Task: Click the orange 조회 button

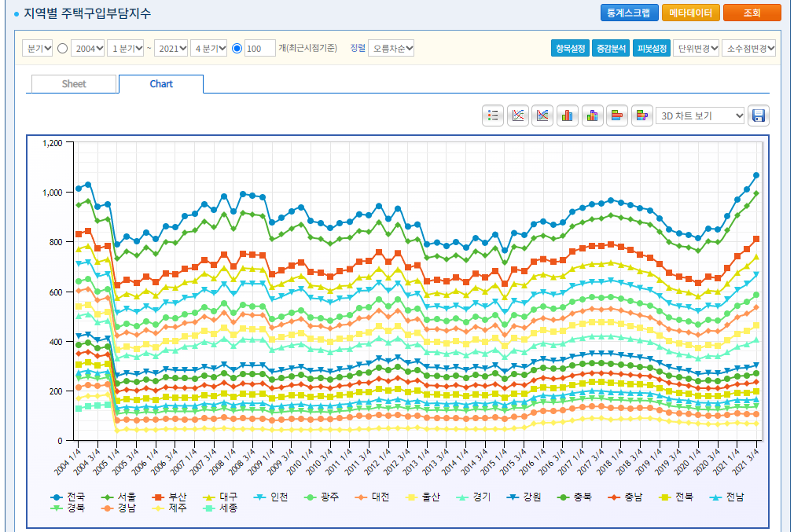Action: coord(752,13)
